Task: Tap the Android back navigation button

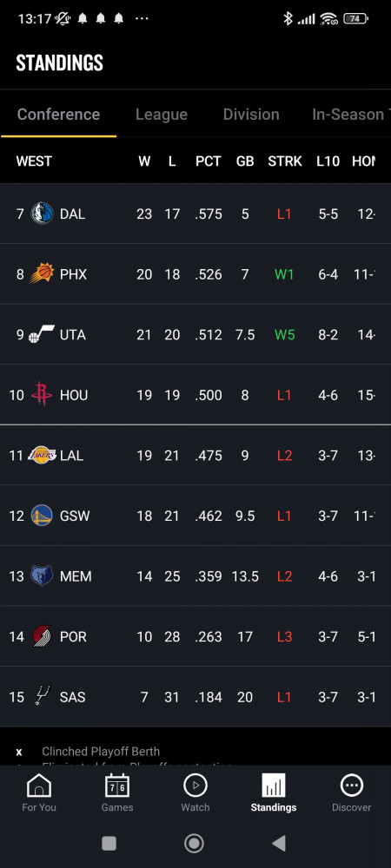Action: pyautogui.click(x=279, y=843)
